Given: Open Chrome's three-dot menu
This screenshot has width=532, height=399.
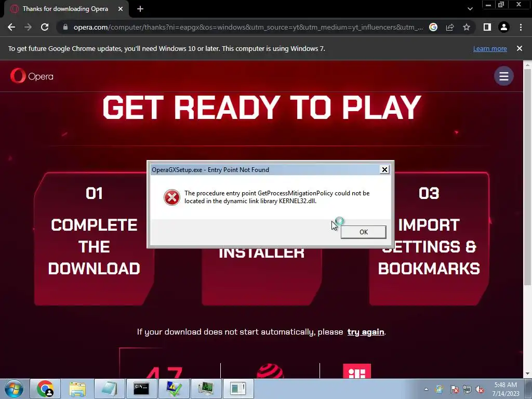Looking at the screenshot, I should [521, 27].
